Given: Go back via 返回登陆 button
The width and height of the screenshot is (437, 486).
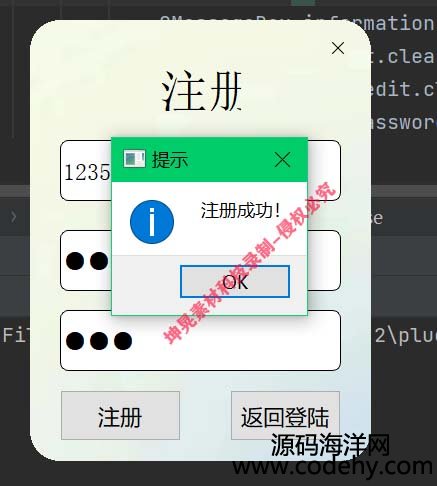Looking at the screenshot, I should coord(285,416).
